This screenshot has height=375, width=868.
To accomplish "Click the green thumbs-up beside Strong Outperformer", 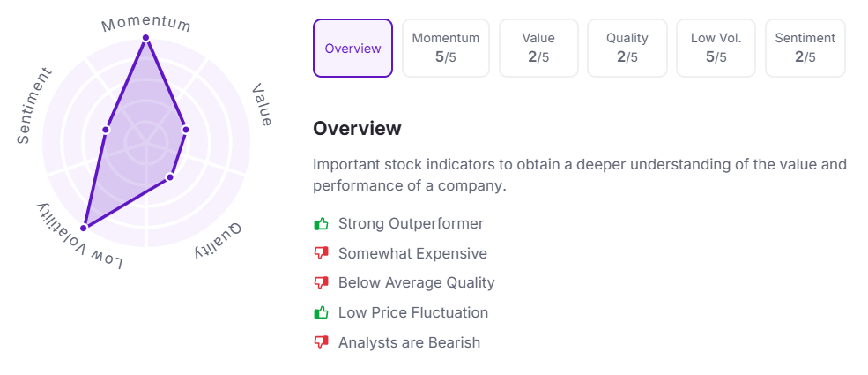I will 321,224.
